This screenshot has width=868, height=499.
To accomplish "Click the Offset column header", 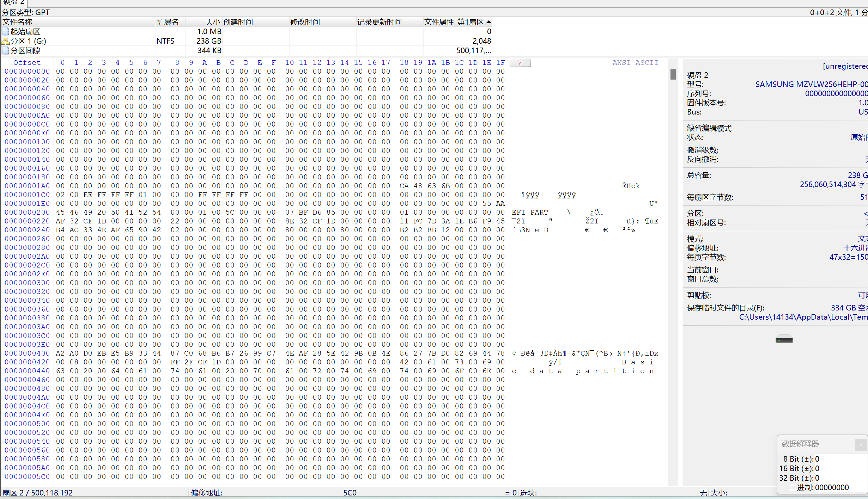I will tap(27, 62).
